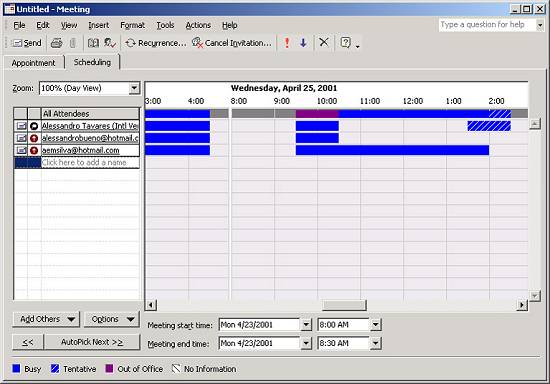Click AutoPick Next button
The height and width of the screenshot is (384, 550).
tap(92, 342)
